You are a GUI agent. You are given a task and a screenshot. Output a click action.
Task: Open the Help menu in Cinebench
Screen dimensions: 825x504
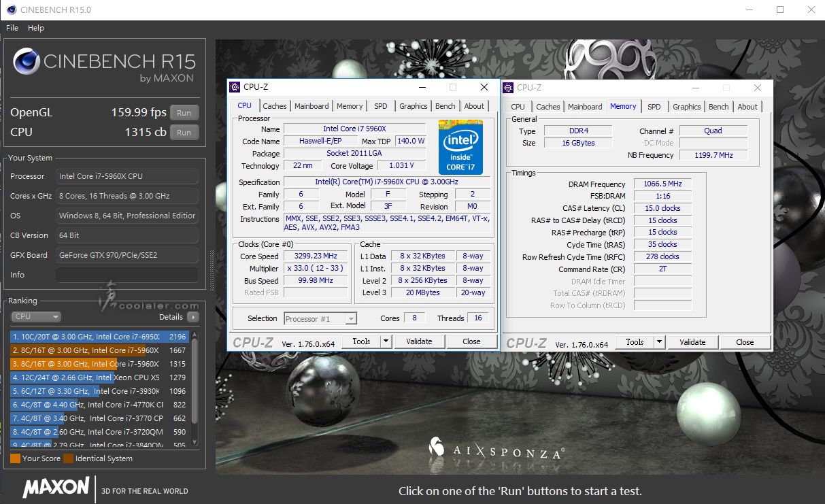click(36, 28)
